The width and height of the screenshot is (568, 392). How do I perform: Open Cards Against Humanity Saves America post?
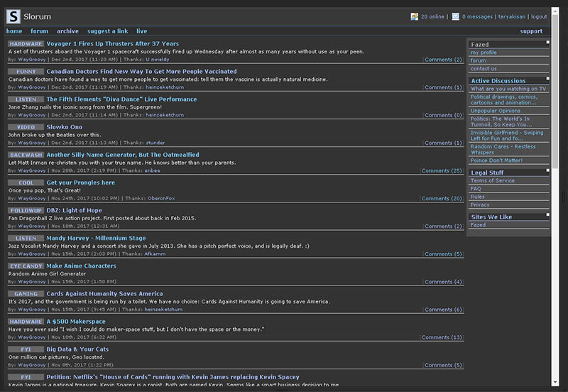coord(104,294)
